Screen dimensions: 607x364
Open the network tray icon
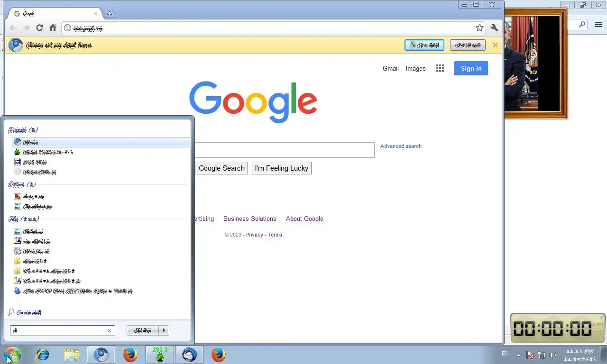coord(541,355)
